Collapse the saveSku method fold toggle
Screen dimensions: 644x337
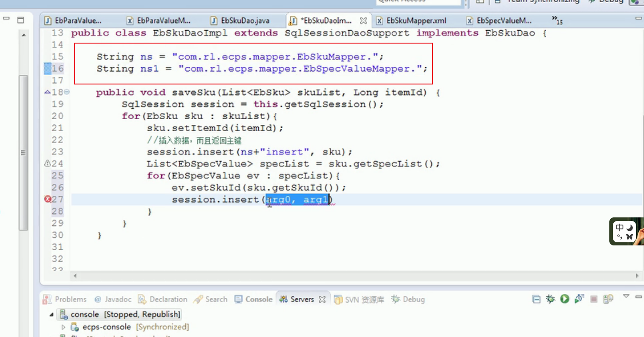click(x=67, y=92)
